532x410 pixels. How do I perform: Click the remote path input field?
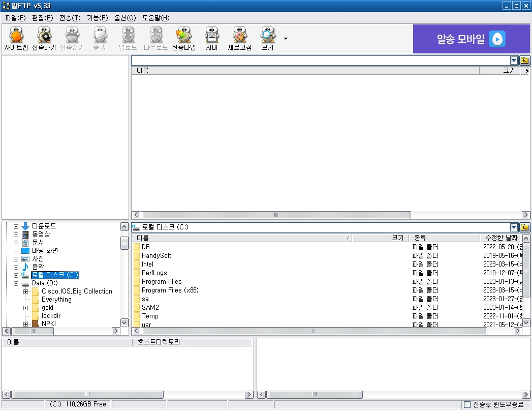(320, 61)
